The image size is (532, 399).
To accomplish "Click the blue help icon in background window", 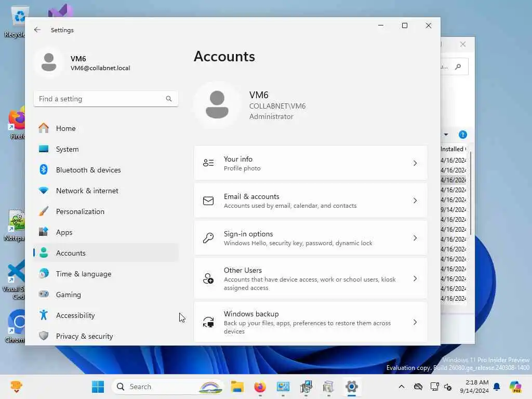I will click(x=462, y=135).
